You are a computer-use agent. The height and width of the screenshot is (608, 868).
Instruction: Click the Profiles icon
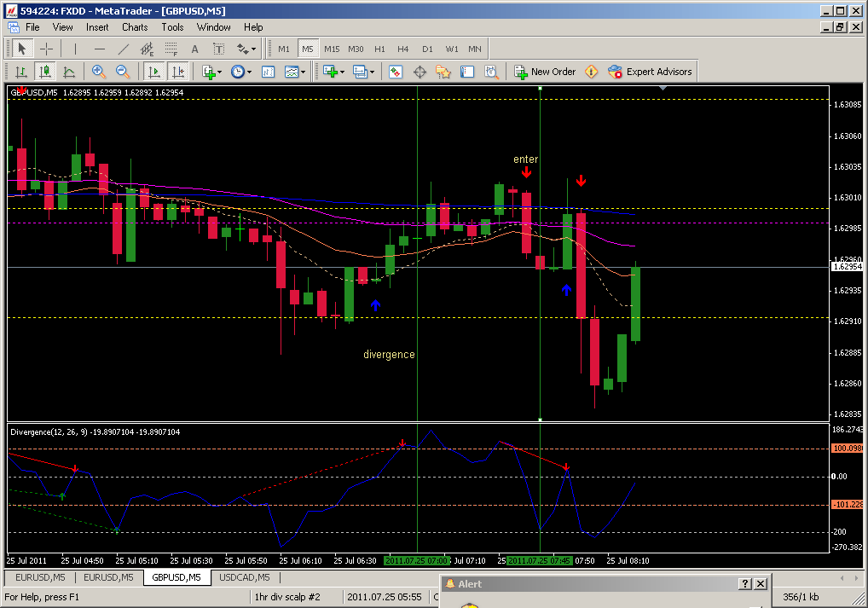click(x=360, y=72)
